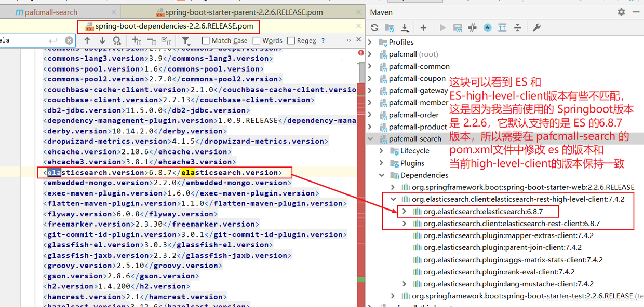The image size is (644, 307).
Task: Select org.elasticsearch:elasticsearch:6.8.7 dependency
Action: coord(483,211)
